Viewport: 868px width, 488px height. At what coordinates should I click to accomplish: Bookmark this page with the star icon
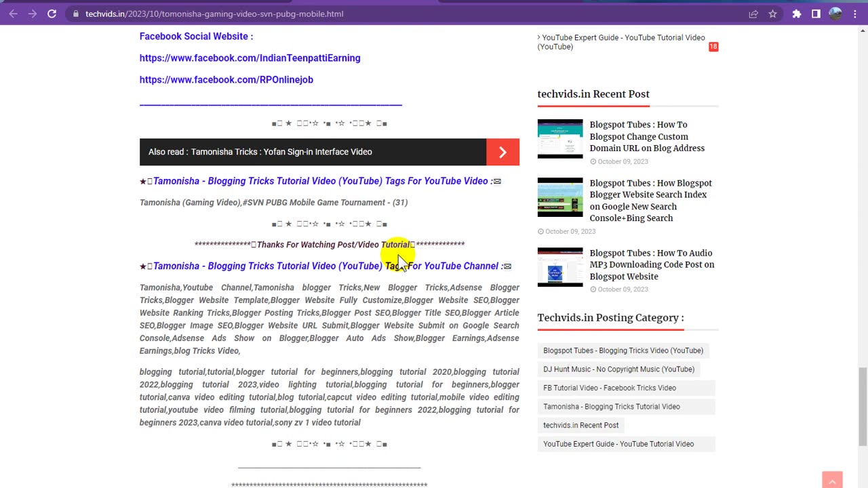[772, 14]
